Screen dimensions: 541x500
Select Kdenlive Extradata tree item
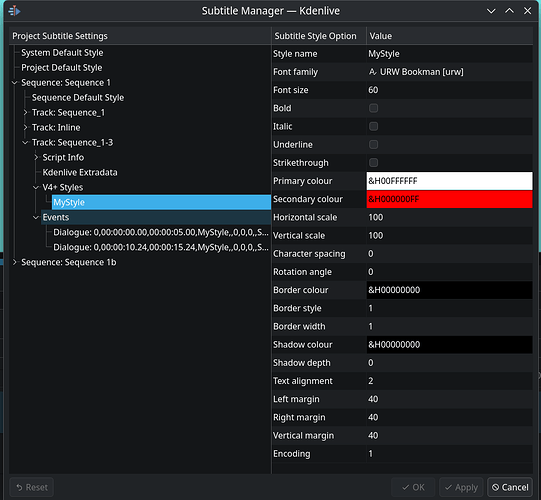(x=80, y=172)
